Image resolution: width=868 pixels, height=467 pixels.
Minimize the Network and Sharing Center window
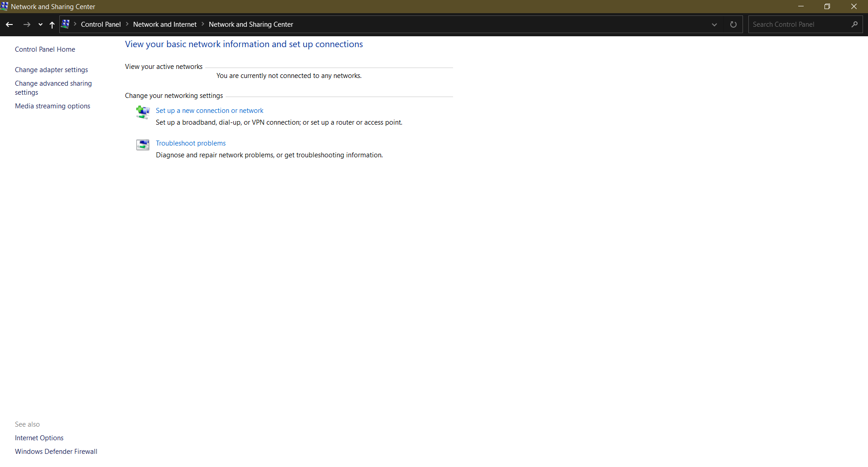(x=801, y=6)
